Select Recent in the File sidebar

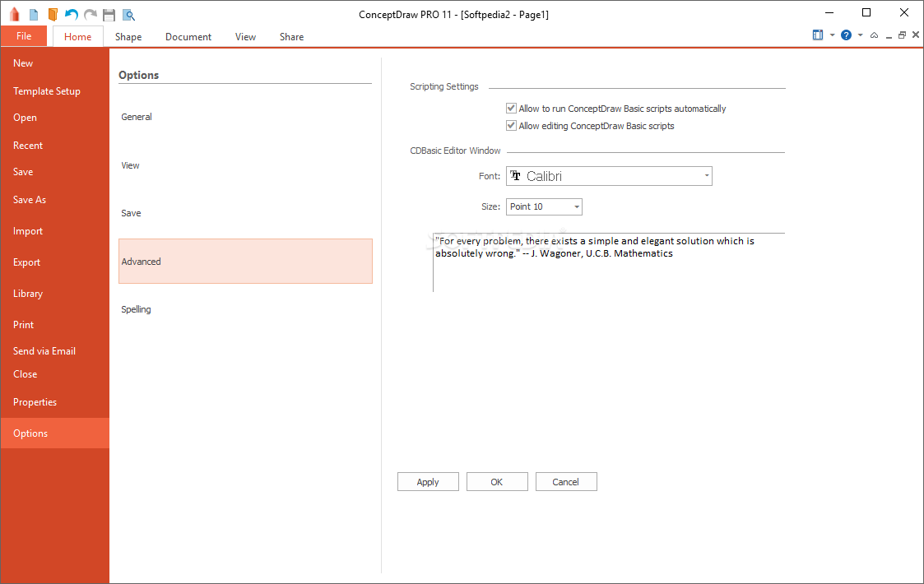[x=55, y=146]
